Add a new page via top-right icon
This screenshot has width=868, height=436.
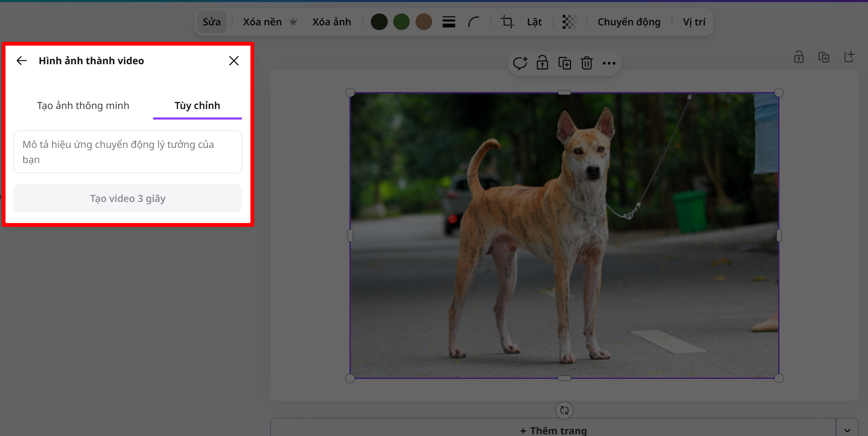pos(849,56)
